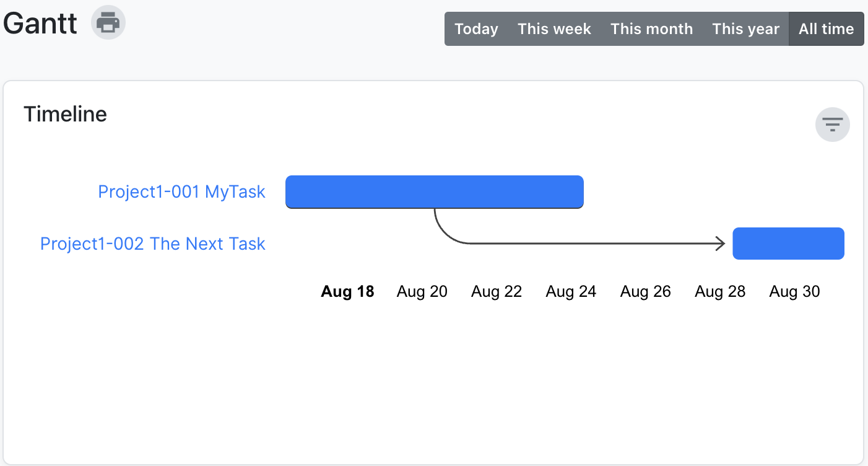The image size is (868, 466).
Task: Open Project1-002 The Next Task link
Action: (152, 244)
